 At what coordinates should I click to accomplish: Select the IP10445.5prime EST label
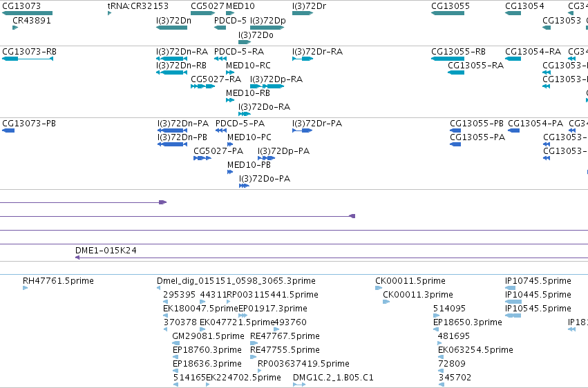538,295
